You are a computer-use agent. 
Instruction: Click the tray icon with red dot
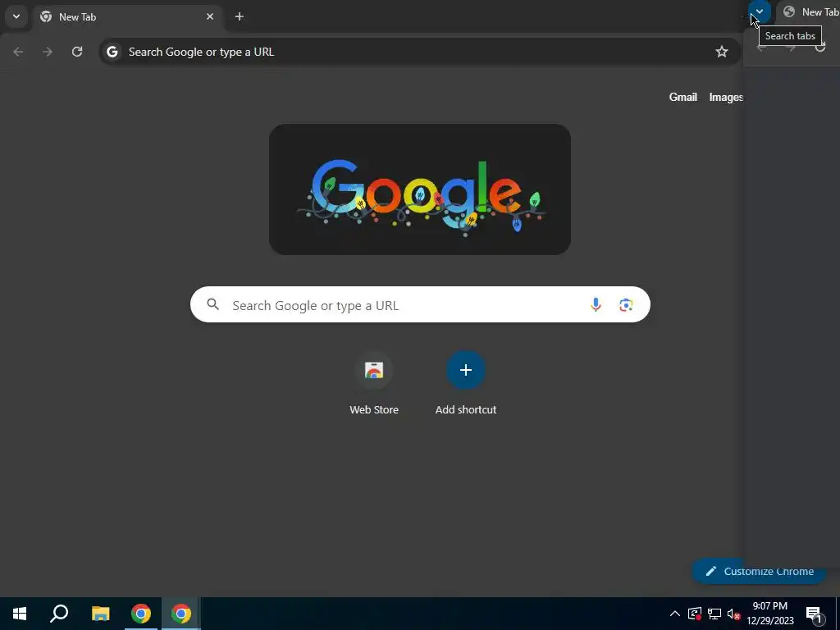(695, 614)
